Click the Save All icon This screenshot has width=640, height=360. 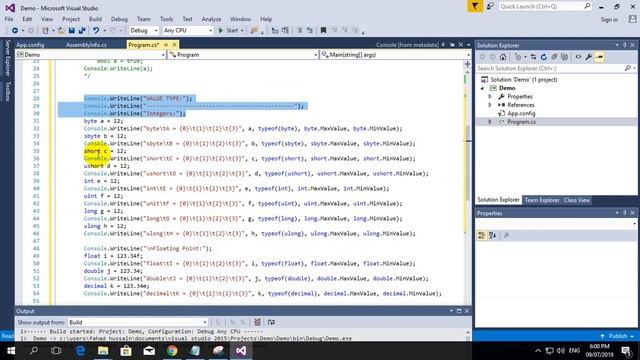82,31
